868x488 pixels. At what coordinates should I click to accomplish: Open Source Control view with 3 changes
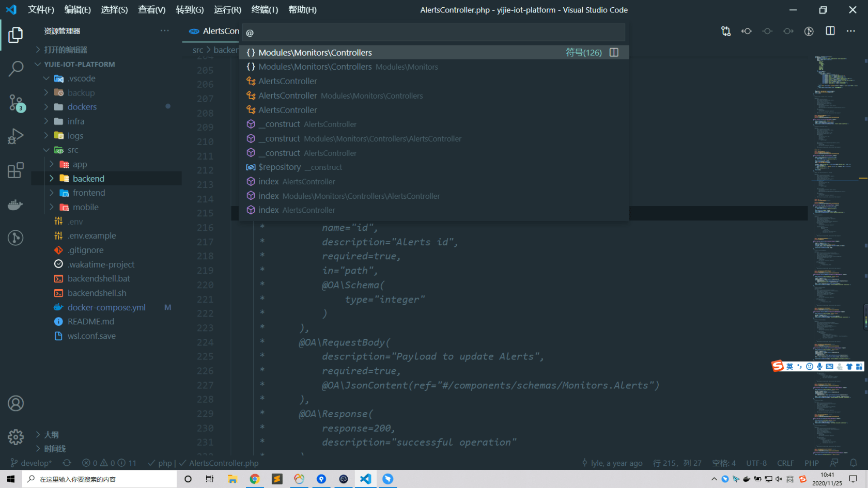coord(16,103)
